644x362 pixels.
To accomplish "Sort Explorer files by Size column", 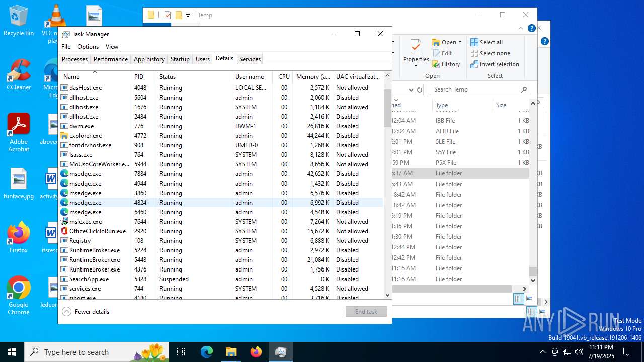I will [511, 105].
